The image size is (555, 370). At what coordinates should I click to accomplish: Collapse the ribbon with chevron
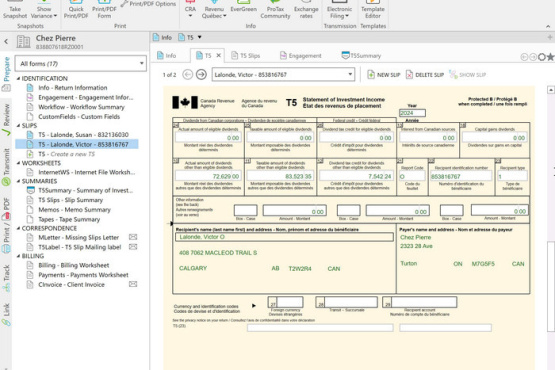548,26
